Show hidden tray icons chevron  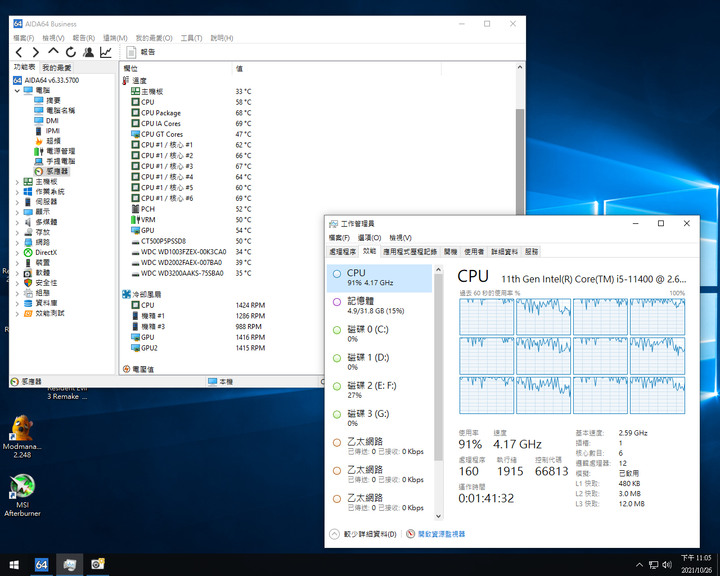[639, 565]
